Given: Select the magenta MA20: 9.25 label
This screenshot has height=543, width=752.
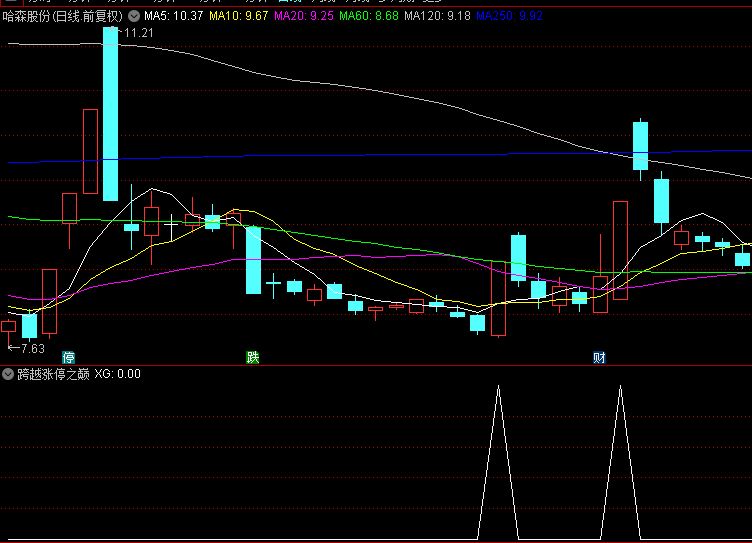Looking at the screenshot, I should 304,16.
